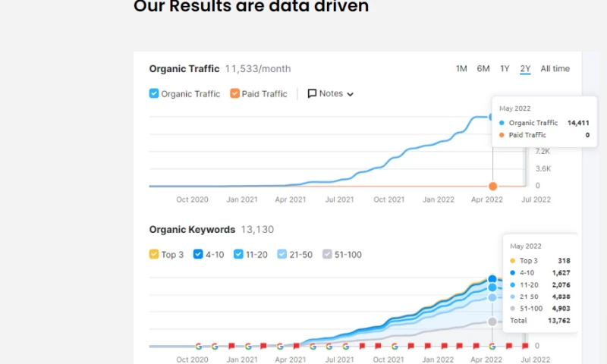Click the Google icon below the April 2022 data points

point(492,346)
